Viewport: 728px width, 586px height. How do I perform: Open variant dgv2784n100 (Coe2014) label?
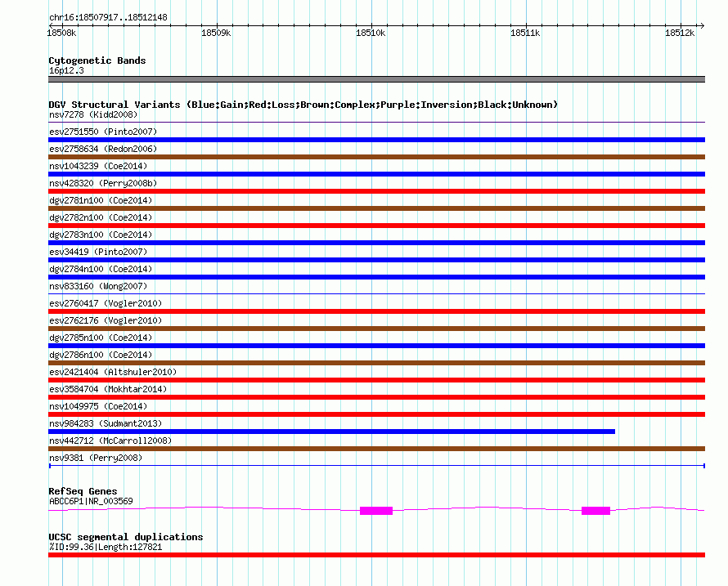pyautogui.click(x=101, y=269)
